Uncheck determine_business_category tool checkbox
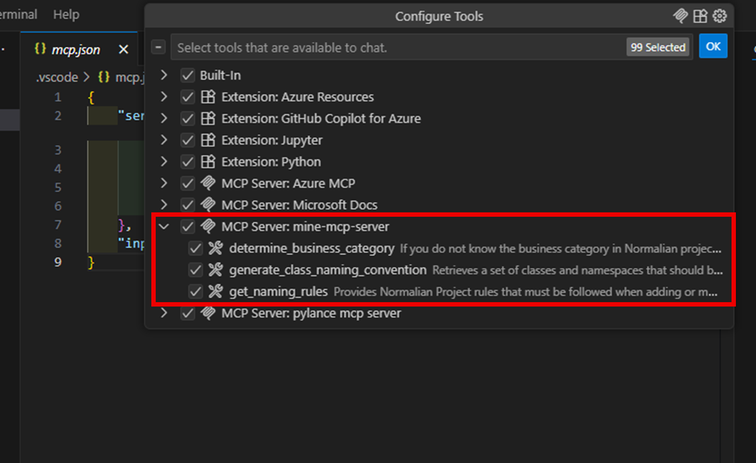756x463 pixels. [x=195, y=248]
